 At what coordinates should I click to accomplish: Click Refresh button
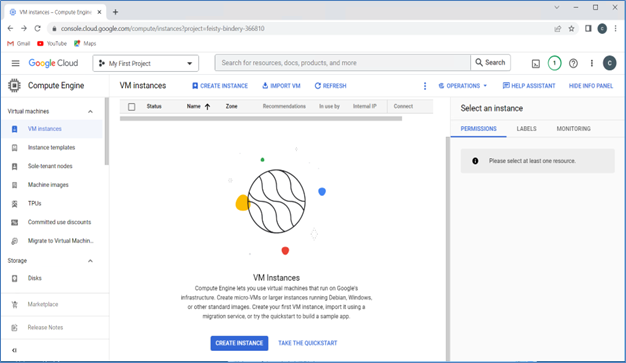tap(331, 86)
